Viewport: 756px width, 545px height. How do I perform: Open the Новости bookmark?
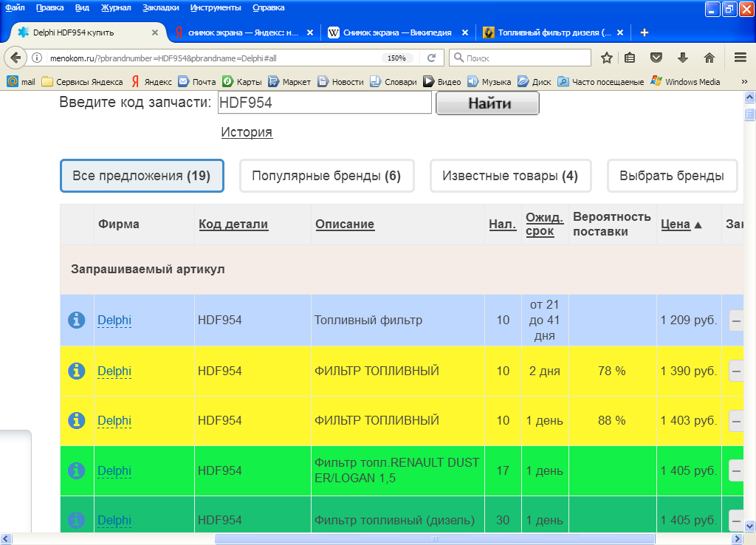tap(340, 81)
